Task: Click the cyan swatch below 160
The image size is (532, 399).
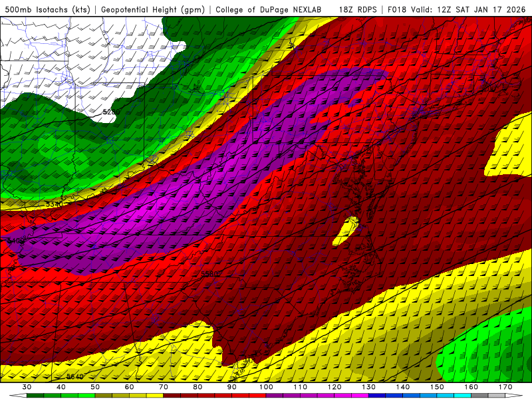Action: [463, 396]
